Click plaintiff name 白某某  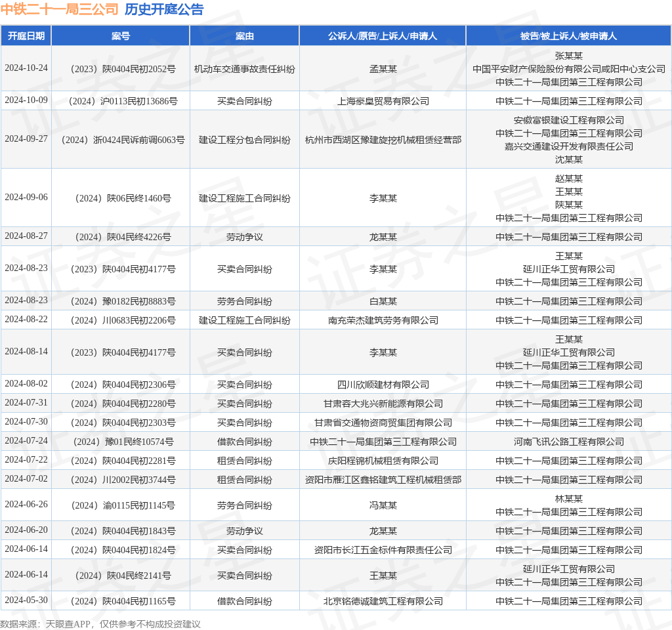pyautogui.click(x=383, y=301)
